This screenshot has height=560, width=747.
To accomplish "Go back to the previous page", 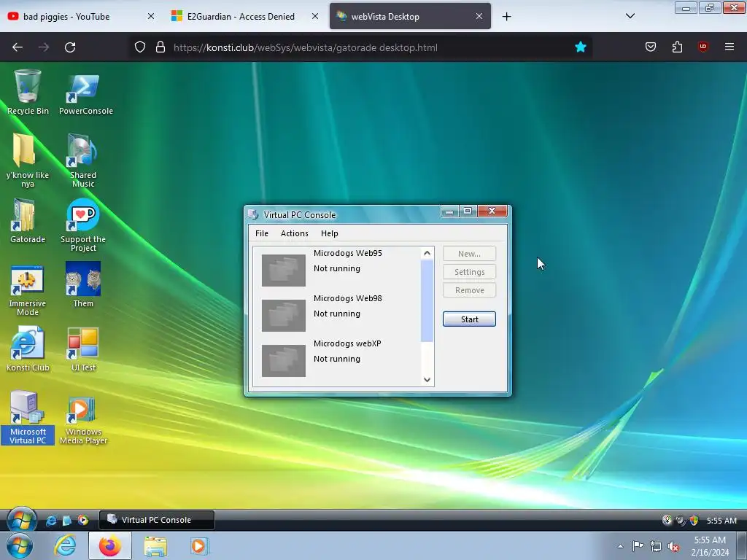I will [18, 47].
